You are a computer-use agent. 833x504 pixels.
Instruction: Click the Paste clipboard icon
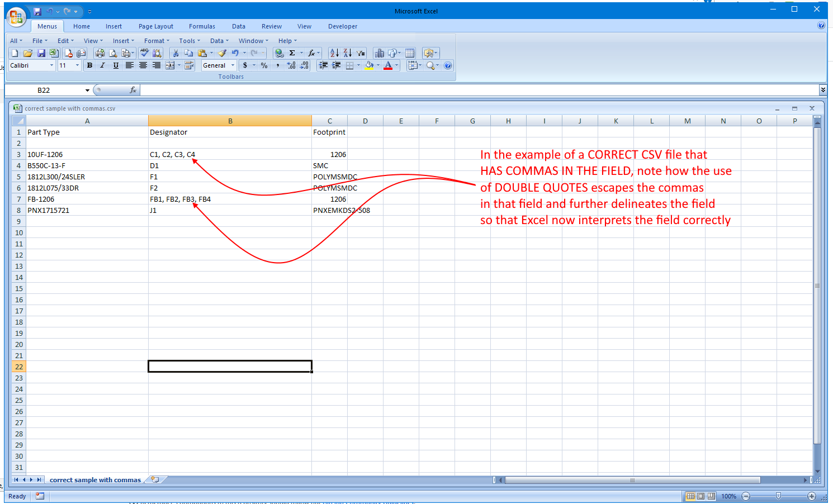click(x=202, y=53)
